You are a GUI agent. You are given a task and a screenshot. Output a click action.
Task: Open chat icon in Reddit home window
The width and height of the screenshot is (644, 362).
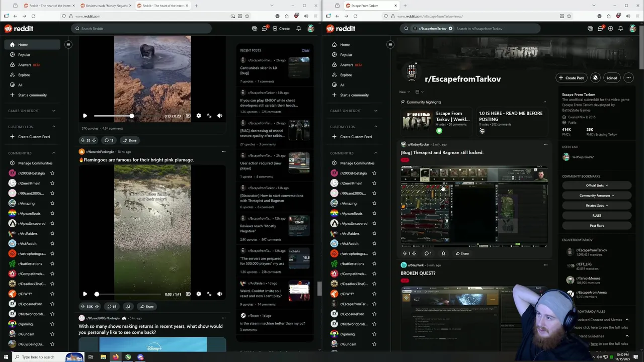(x=265, y=29)
